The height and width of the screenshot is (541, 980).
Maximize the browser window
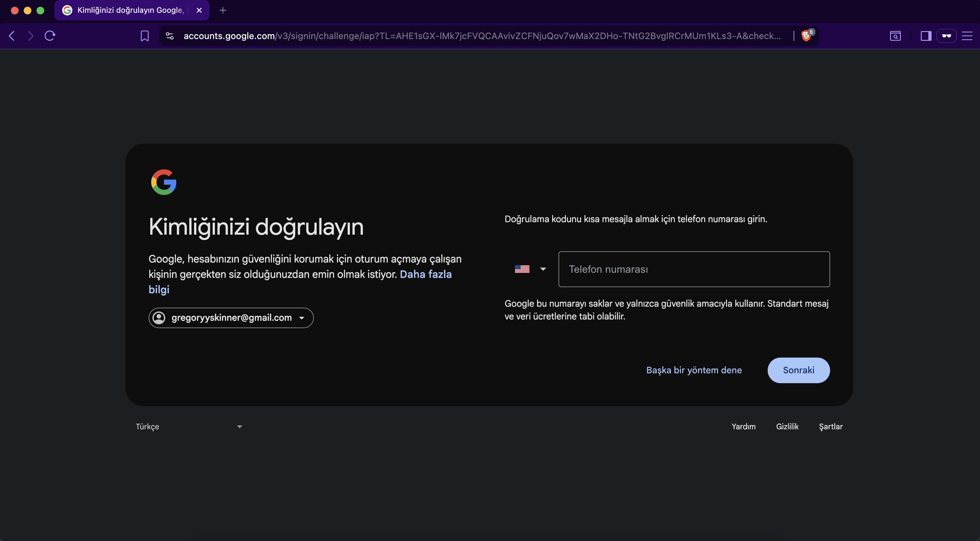coord(40,11)
